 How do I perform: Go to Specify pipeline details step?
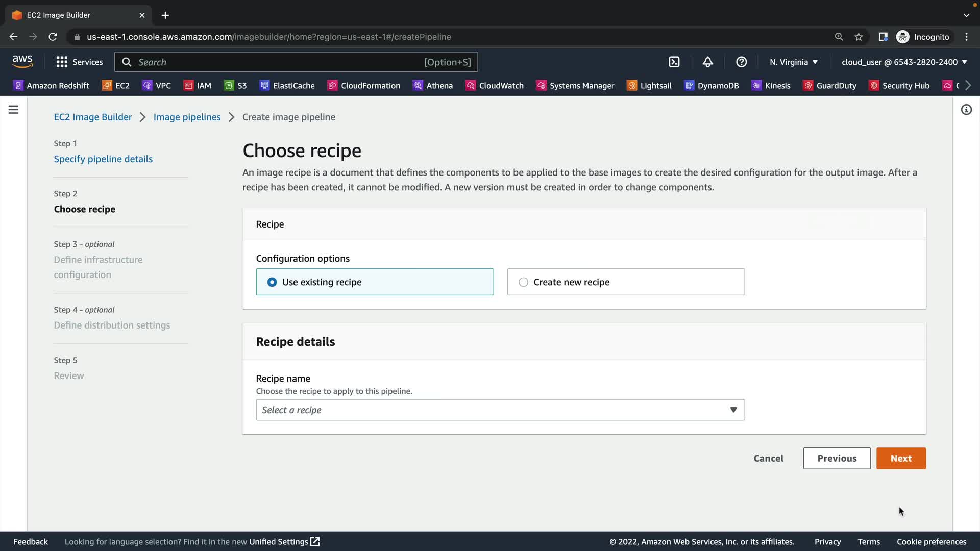coord(103,159)
